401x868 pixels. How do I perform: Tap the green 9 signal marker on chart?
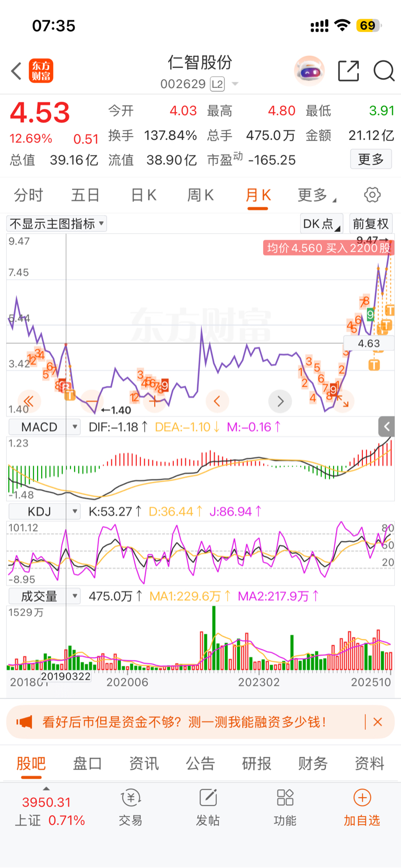[x=370, y=315]
